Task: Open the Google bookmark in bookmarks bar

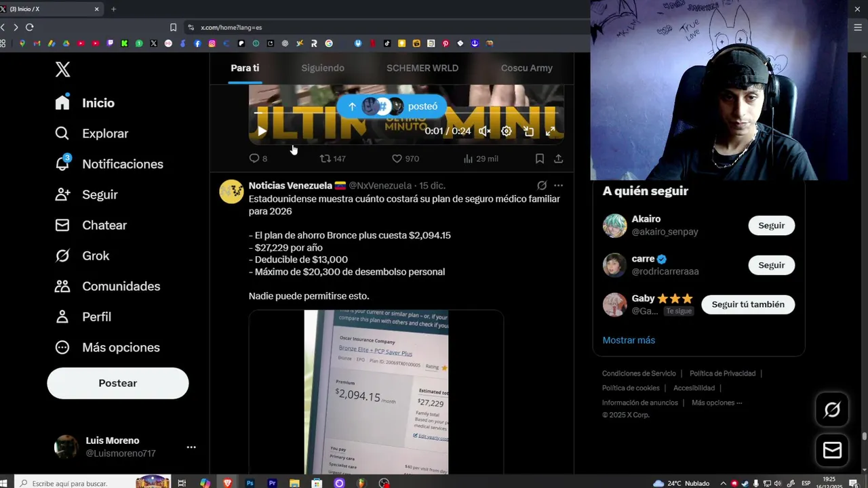Action: coord(329,43)
